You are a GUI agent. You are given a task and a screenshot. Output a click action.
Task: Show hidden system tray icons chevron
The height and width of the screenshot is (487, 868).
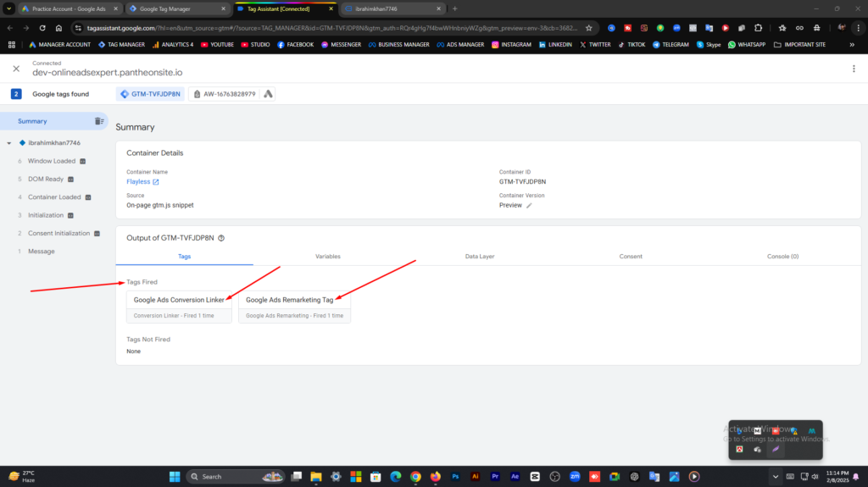[x=775, y=477]
